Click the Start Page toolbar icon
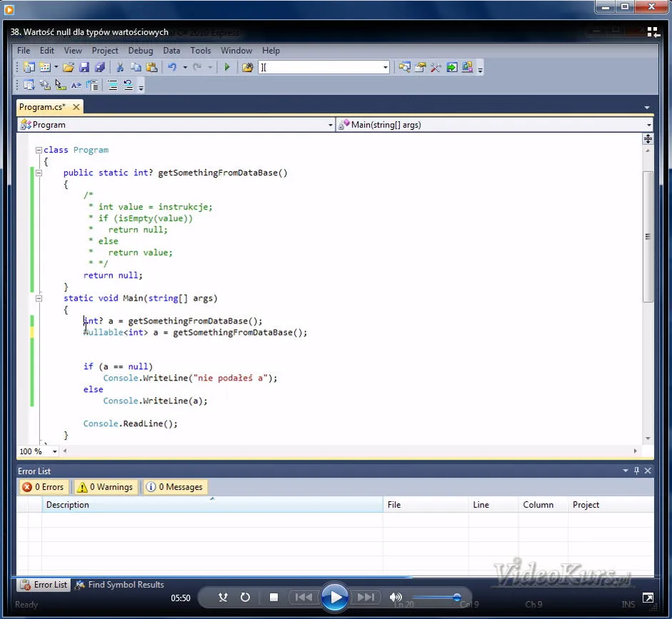The height and width of the screenshot is (619, 672). pos(452,67)
